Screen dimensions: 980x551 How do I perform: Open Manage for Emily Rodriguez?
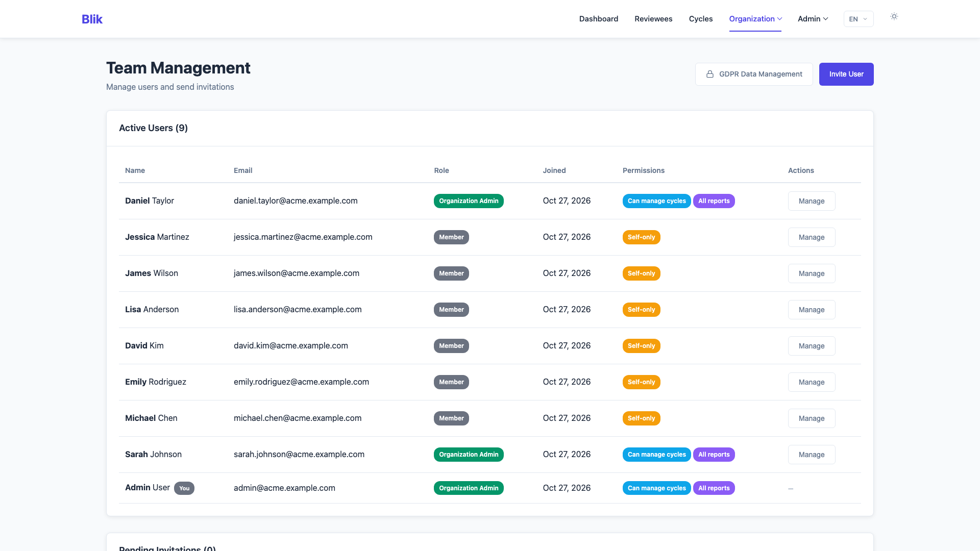point(811,382)
